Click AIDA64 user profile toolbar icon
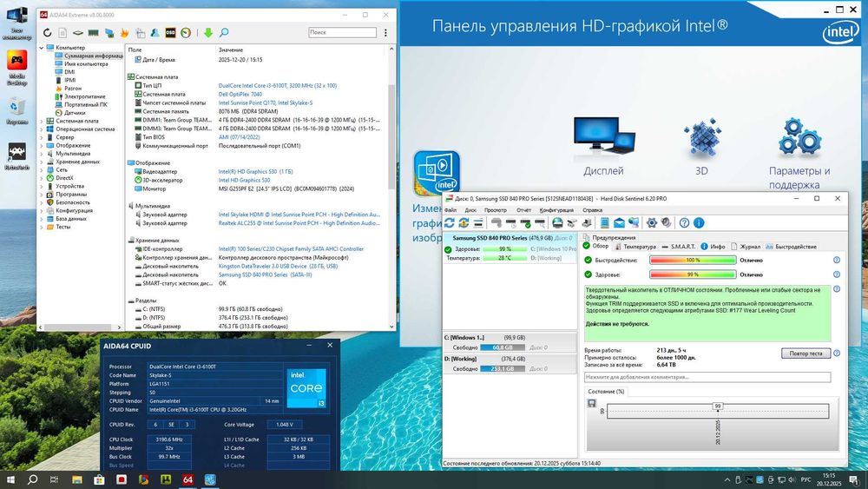 [155, 33]
